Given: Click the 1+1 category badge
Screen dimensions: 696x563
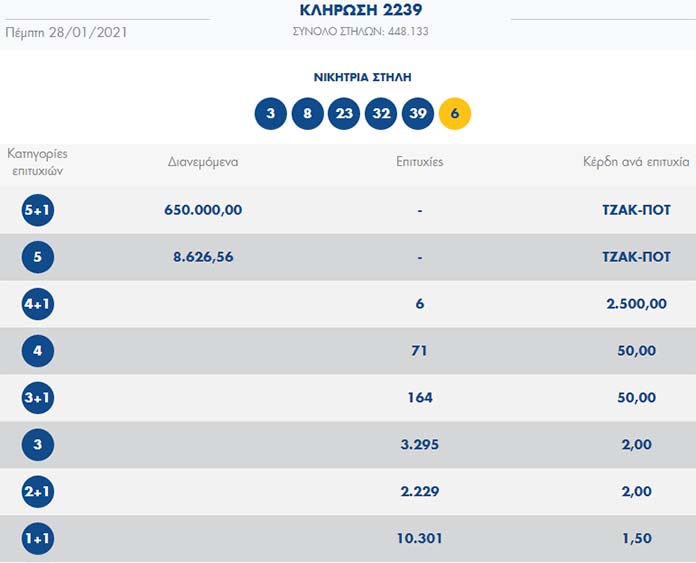Looking at the screenshot, I should tap(38, 539).
